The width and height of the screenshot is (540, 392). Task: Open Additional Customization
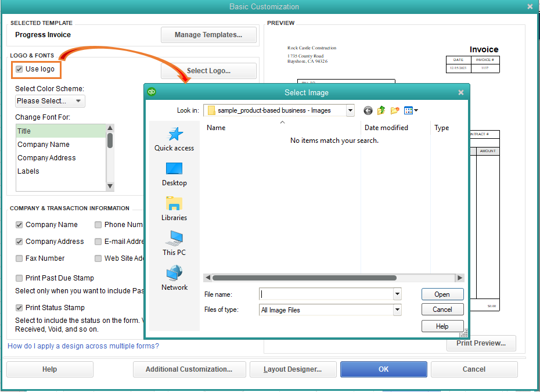coord(189,369)
